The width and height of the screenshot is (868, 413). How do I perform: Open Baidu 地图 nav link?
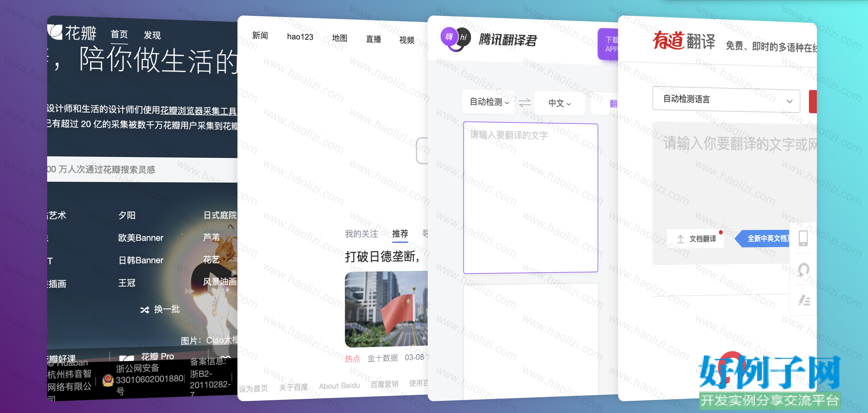pos(339,38)
